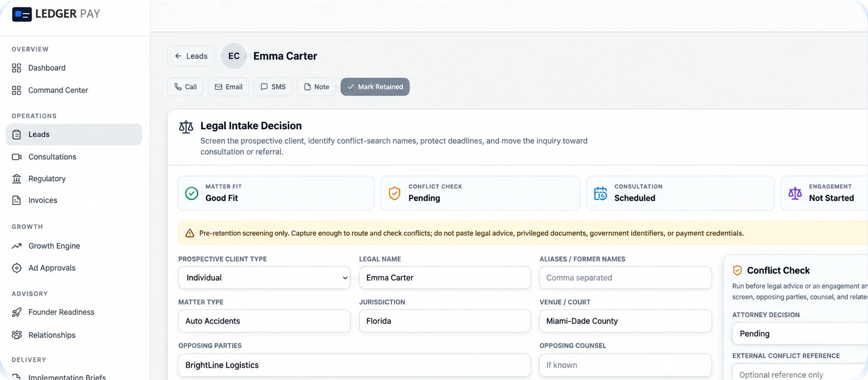Image resolution: width=868 pixels, height=380 pixels.
Task: Click the checkmark icon on Mark Retained
Action: point(351,87)
